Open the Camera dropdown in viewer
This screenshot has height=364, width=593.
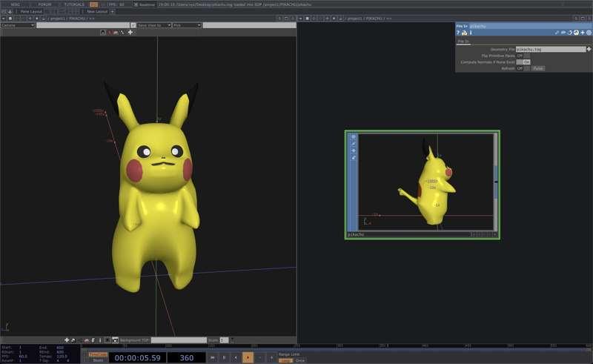[x=18, y=25]
